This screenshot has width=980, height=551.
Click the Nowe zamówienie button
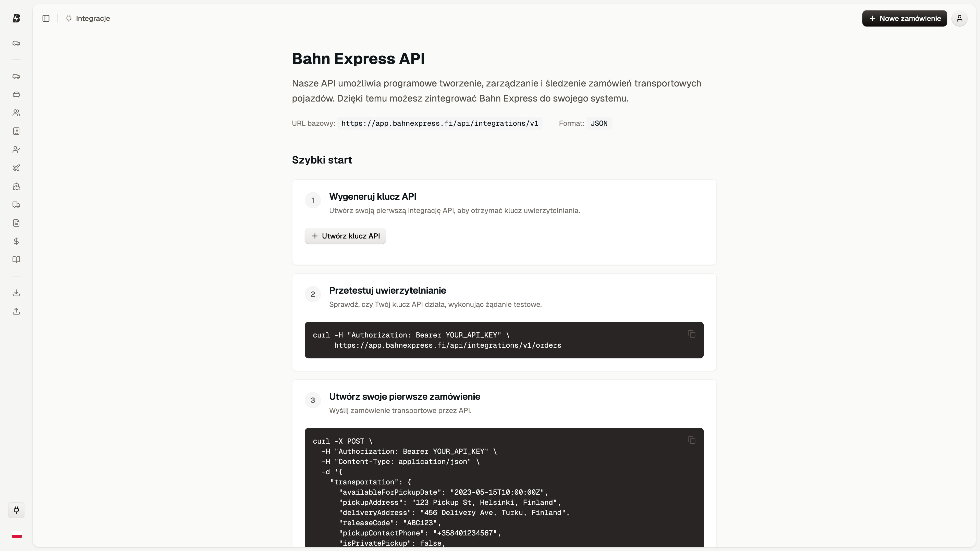click(x=905, y=18)
